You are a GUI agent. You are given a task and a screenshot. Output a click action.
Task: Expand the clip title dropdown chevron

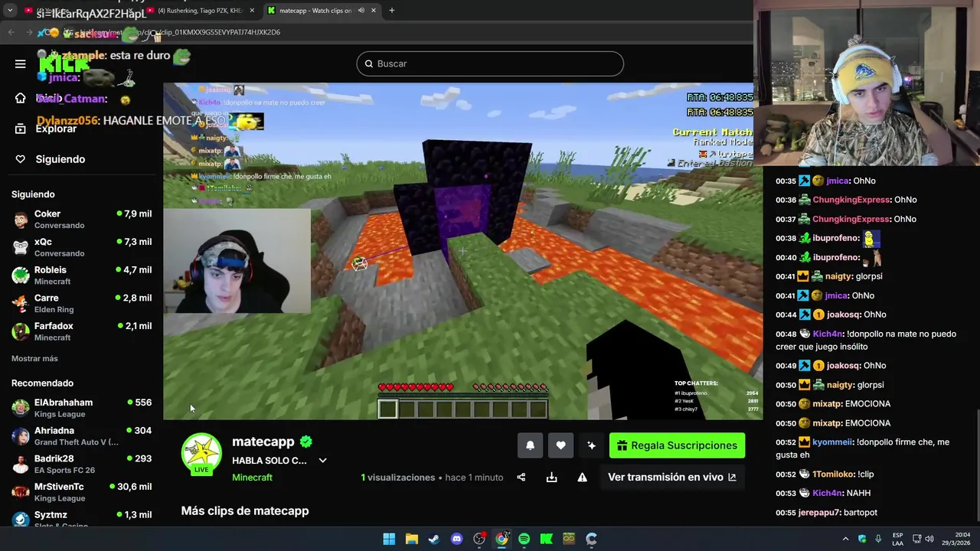coord(322,461)
